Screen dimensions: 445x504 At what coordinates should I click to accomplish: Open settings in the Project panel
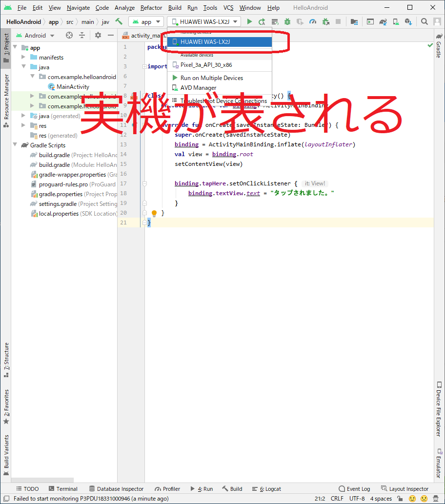[98, 35]
